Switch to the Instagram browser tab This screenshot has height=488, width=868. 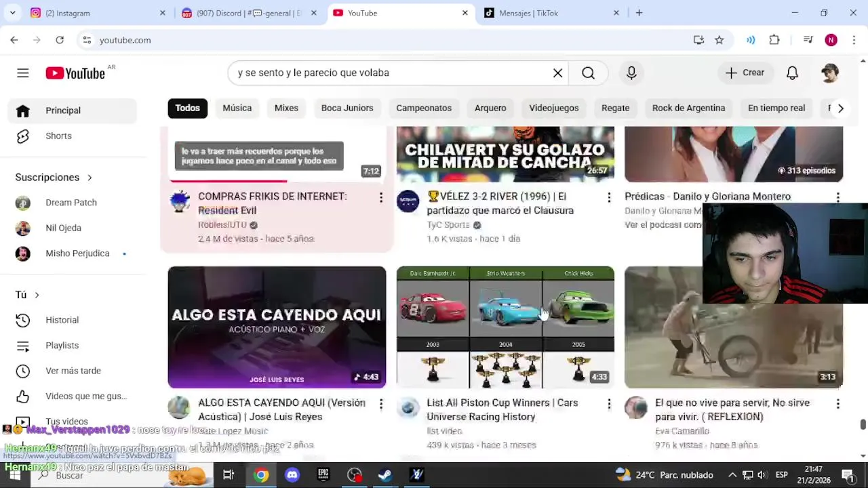[x=97, y=13]
